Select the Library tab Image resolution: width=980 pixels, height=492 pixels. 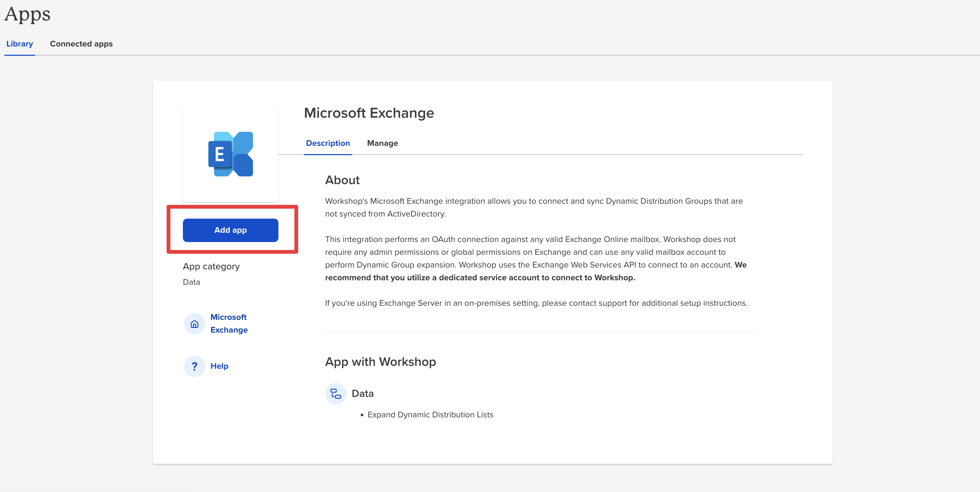(x=19, y=44)
